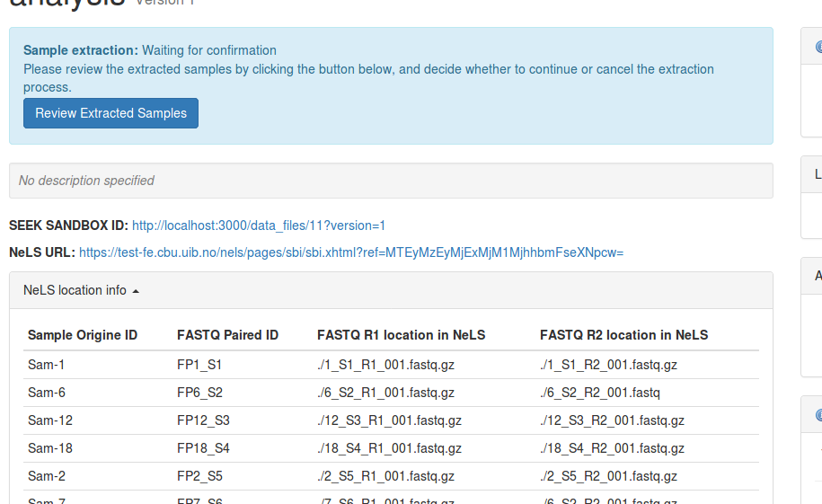Screen dimensions: 822x504
Task: Select ./1_S1_R2_001.fastq.gz file path
Action: (x=608, y=365)
